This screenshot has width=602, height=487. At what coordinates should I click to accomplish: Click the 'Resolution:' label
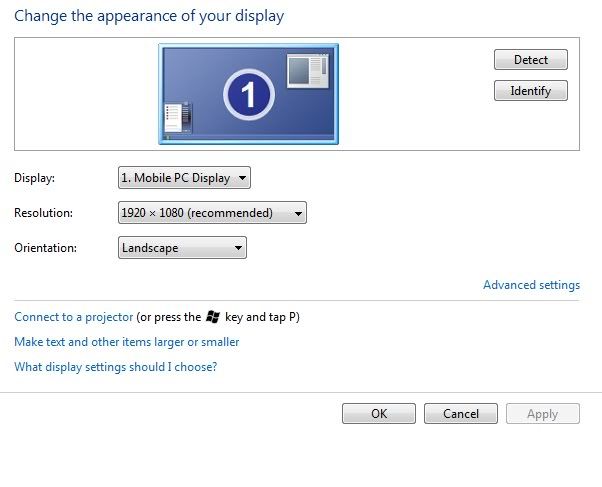point(43,213)
